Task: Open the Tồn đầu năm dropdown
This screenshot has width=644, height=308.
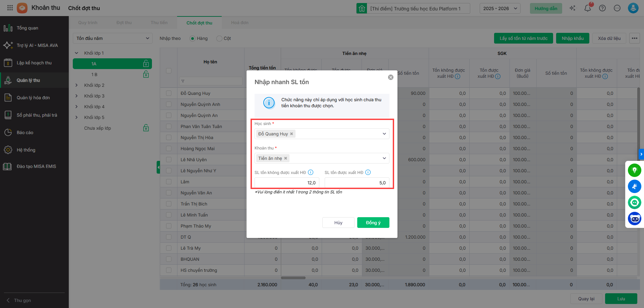Action: (x=112, y=38)
